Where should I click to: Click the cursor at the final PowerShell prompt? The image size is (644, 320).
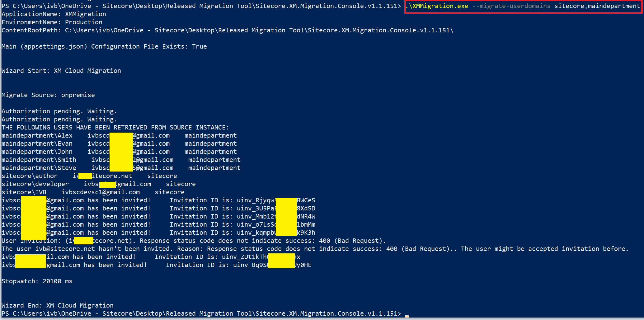point(407,315)
